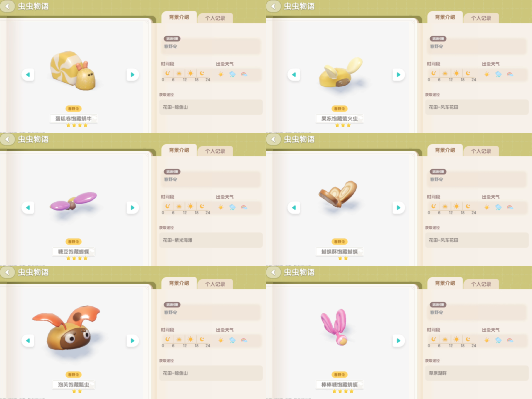Screen dimensions: 532x399
Task: Show previous bug before 果冻饱藏萤火虫
Action: point(294,75)
